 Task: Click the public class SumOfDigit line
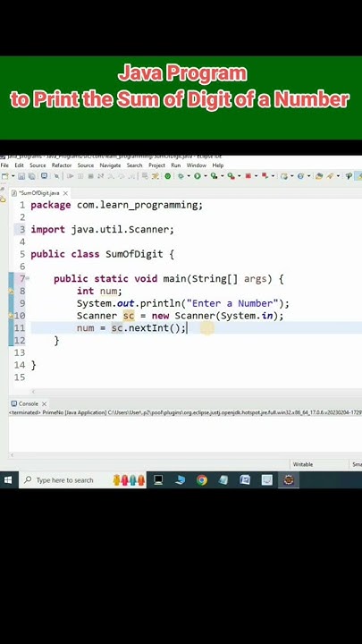click(x=102, y=254)
